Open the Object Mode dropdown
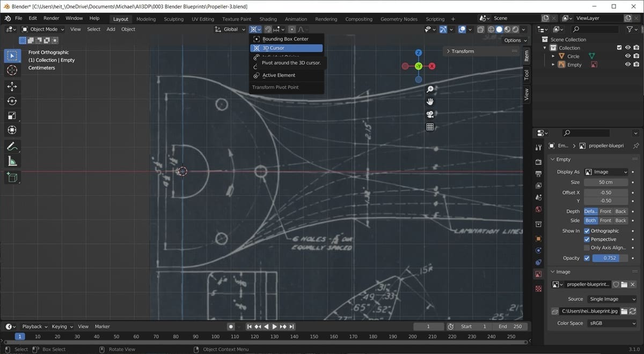 pos(43,29)
